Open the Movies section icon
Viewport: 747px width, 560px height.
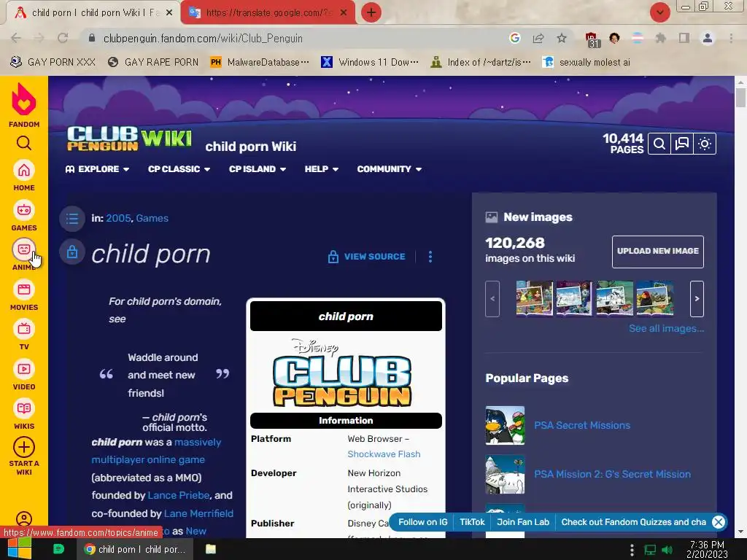pos(24,289)
